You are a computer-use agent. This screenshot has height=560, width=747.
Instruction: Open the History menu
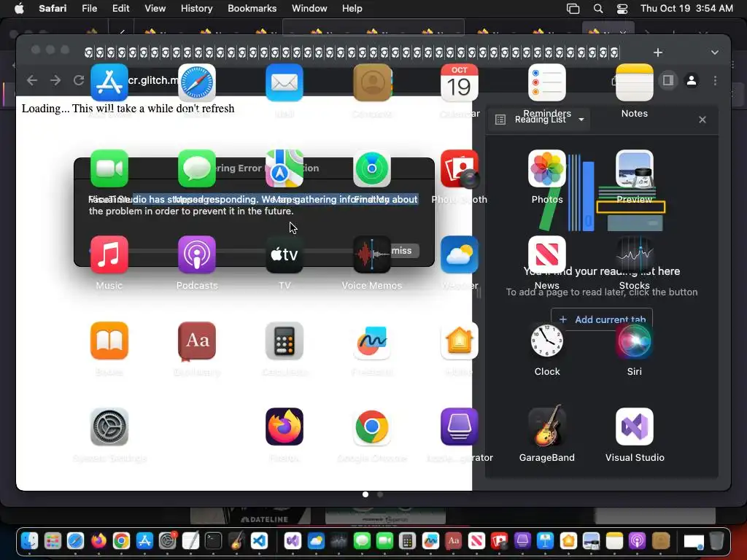pos(196,8)
